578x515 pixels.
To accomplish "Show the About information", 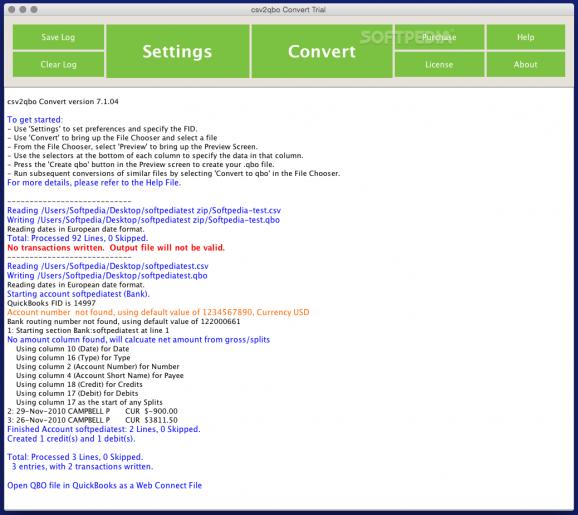I will (526, 65).
